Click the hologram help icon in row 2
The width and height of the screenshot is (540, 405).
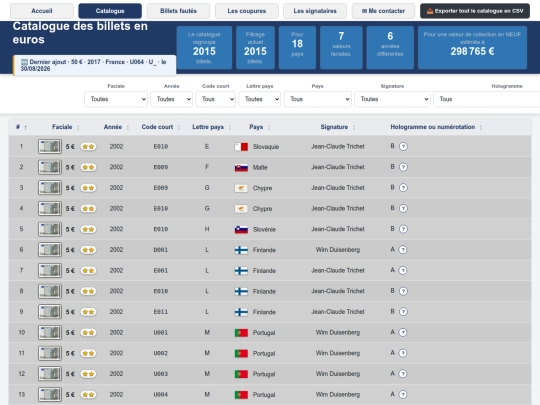coord(403,167)
